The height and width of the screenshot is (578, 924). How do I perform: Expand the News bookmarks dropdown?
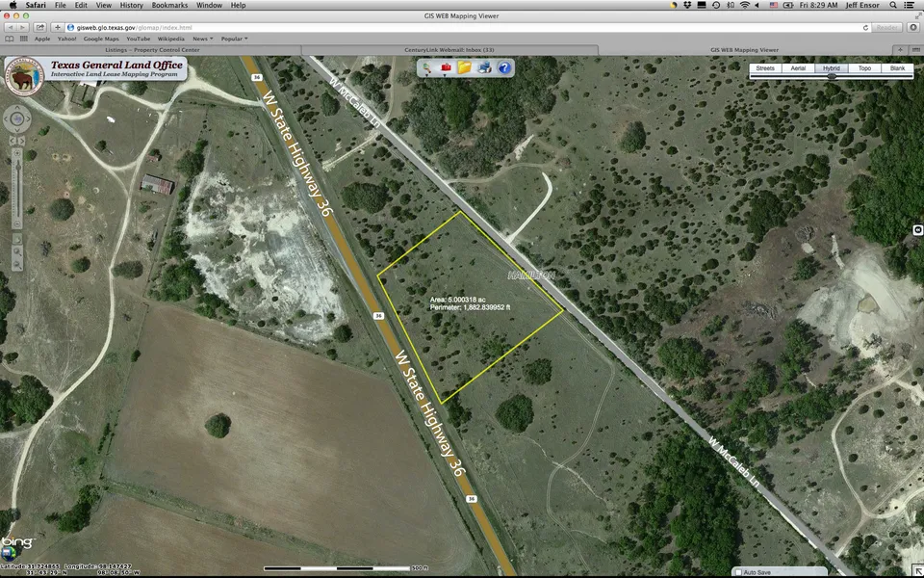tap(202, 39)
